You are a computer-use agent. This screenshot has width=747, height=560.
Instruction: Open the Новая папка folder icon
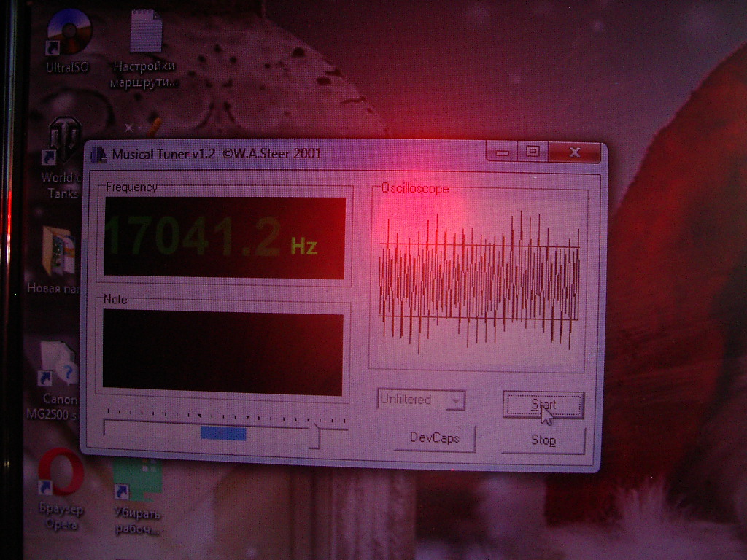(x=58, y=250)
